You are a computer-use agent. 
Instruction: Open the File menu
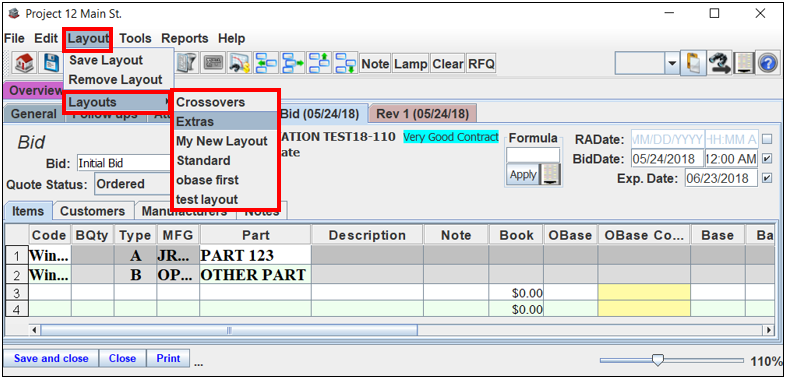point(14,39)
